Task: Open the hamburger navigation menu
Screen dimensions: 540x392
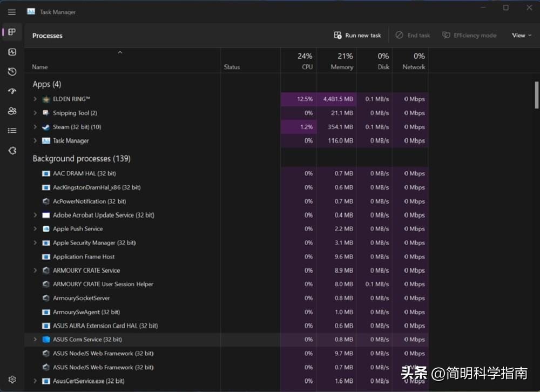Action: point(12,12)
